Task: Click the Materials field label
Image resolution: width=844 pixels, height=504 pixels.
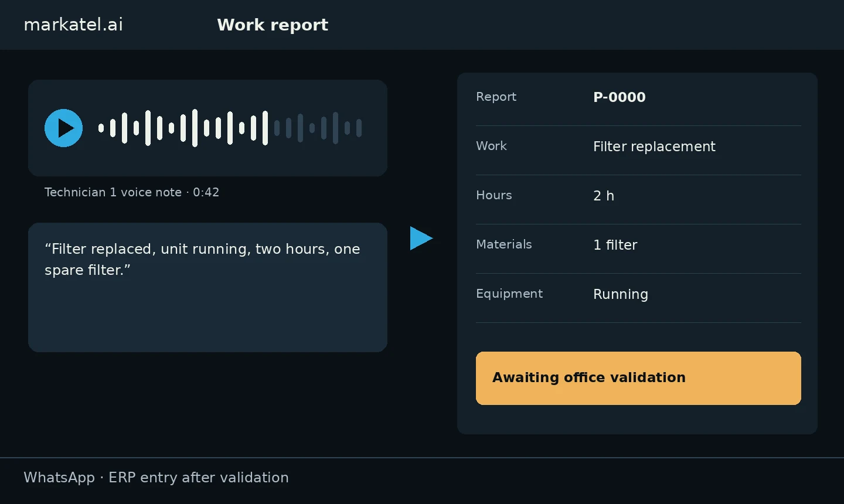Action: point(503,244)
